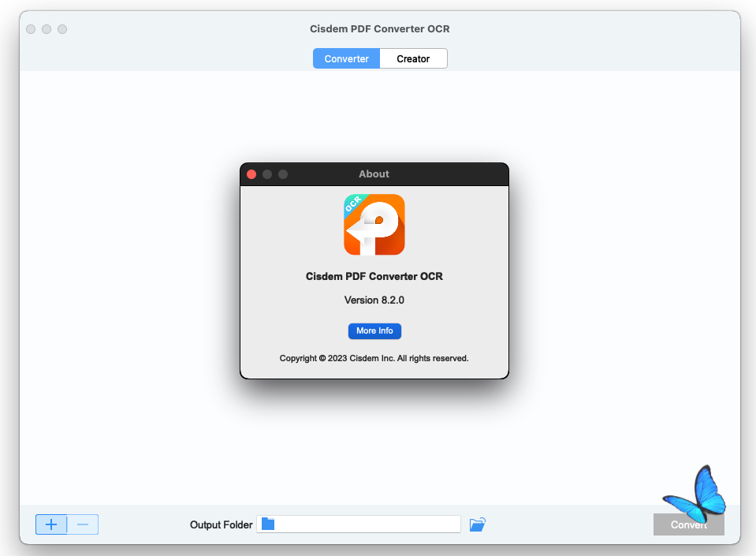
Task: Open the output folder browse icon
Action: 477,524
